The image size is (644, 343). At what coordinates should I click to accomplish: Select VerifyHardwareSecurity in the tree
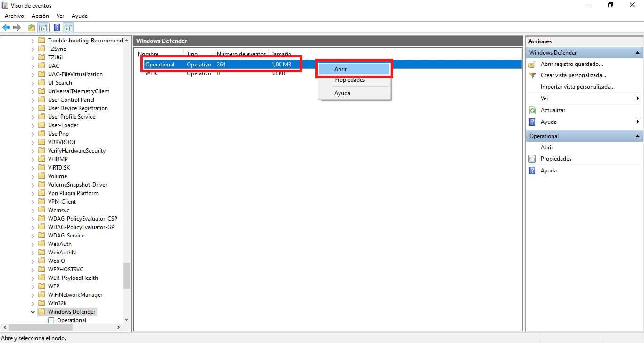pyautogui.click(x=77, y=151)
